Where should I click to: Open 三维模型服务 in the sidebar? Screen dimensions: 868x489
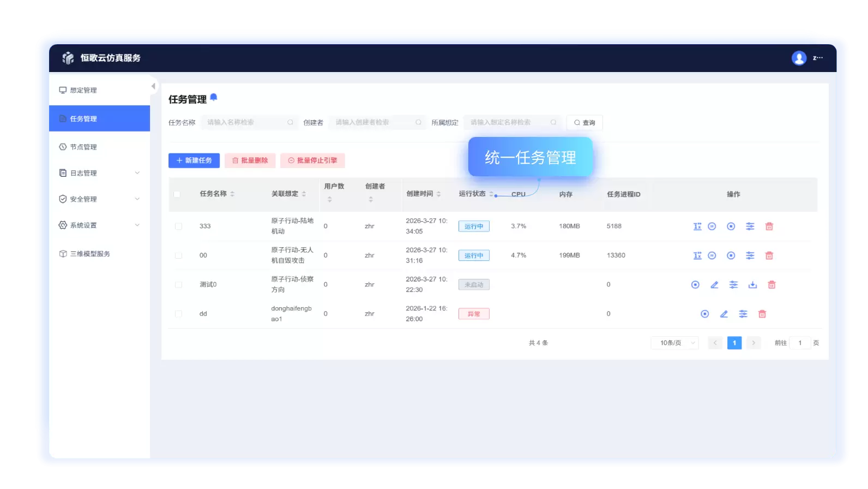click(x=99, y=254)
